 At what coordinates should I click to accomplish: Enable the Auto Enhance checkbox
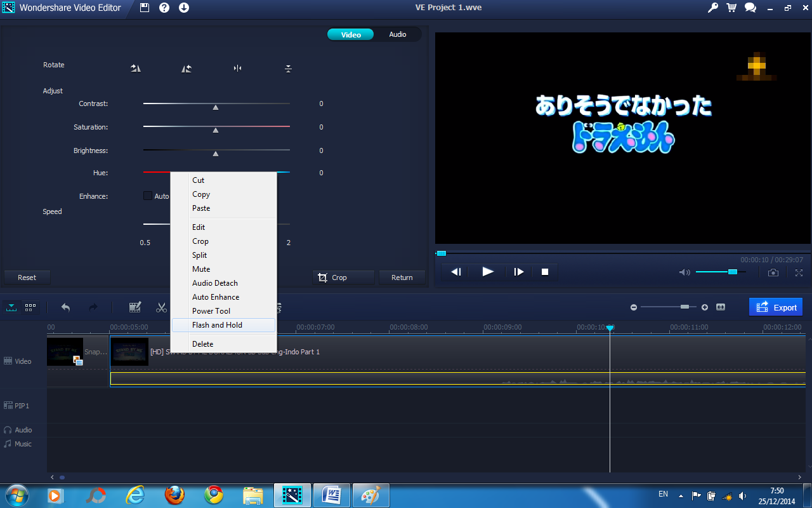pyautogui.click(x=147, y=196)
